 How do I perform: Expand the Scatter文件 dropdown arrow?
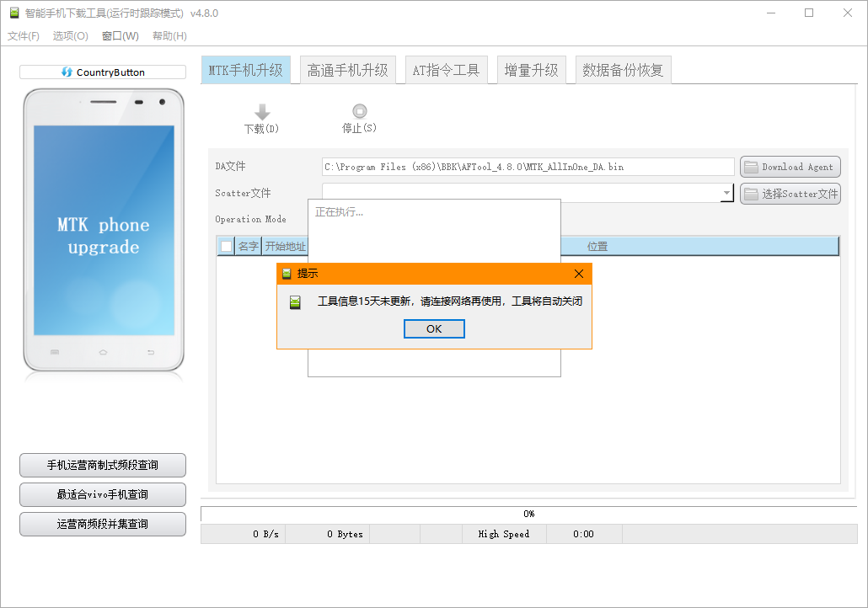pyautogui.click(x=726, y=194)
